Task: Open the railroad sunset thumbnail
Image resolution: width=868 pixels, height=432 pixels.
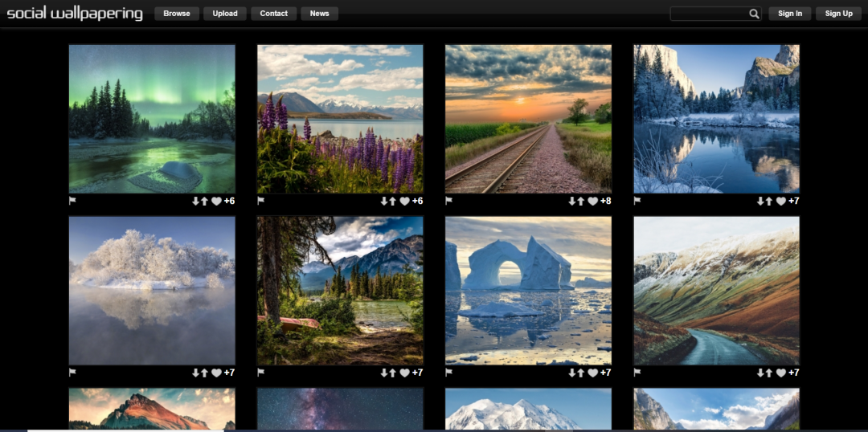Action: point(529,119)
